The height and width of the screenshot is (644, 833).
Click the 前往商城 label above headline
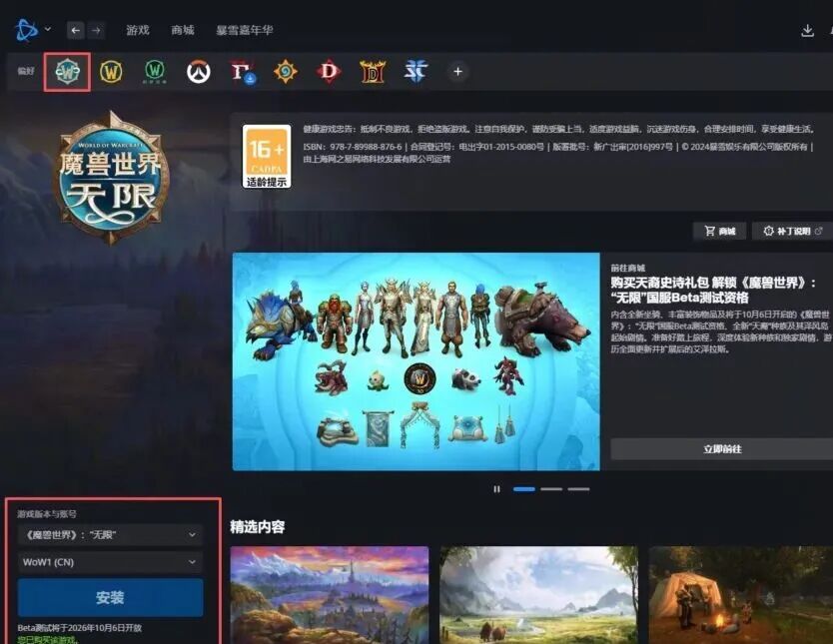click(x=627, y=268)
